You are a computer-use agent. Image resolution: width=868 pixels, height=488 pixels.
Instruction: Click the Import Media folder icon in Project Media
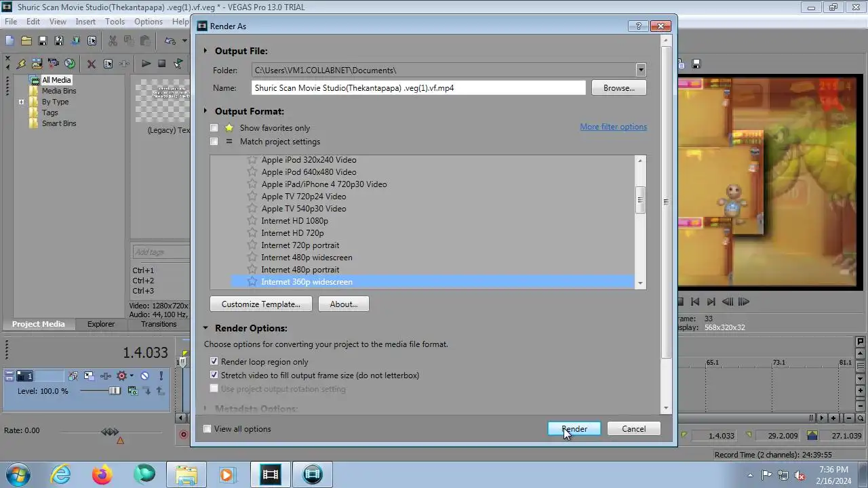pos(37,64)
